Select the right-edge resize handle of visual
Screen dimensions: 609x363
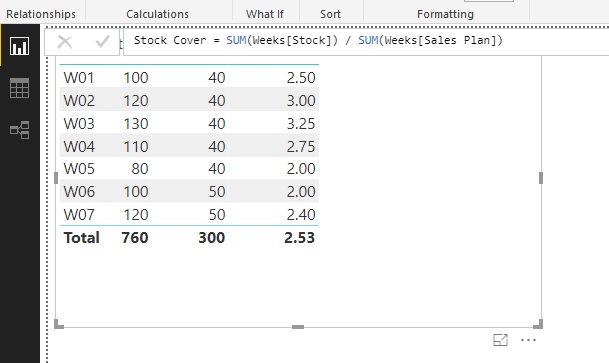pyautogui.click(x=541, y=178)
